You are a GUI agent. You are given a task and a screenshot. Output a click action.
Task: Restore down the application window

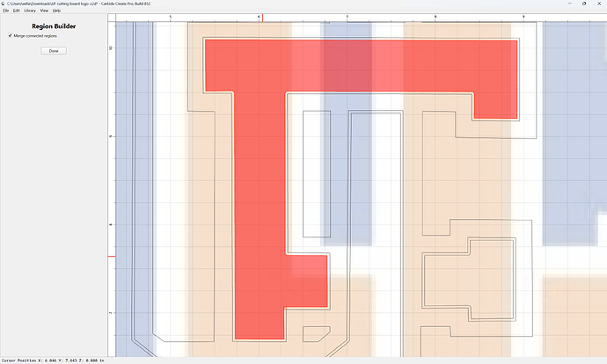(x=584, y=4)
